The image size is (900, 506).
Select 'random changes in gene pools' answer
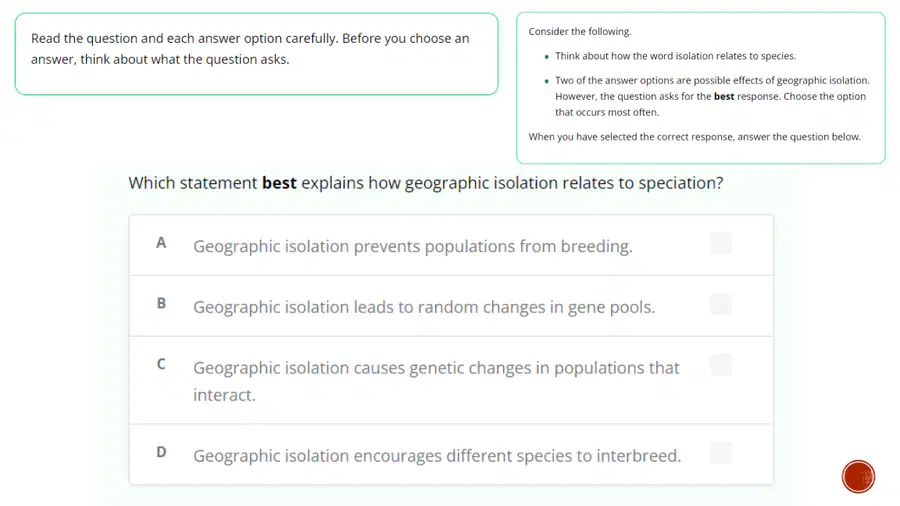(424, 307)
